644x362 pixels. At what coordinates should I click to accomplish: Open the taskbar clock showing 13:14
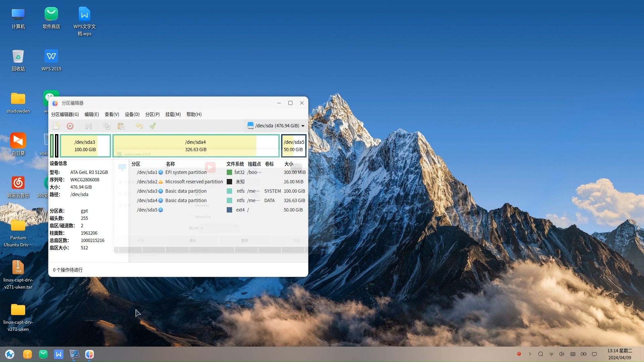[x=620, y=354]
